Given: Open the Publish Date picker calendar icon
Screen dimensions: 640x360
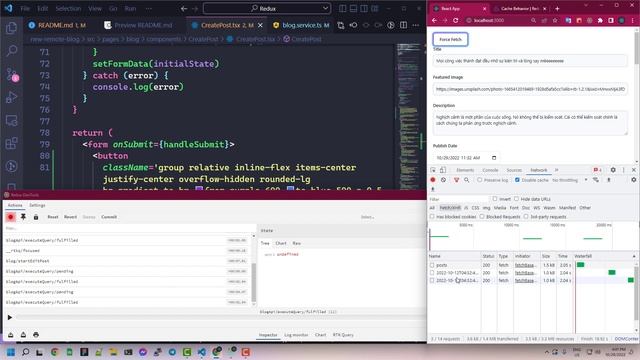Looking at the screenshot, I should (x=494, y=158).
